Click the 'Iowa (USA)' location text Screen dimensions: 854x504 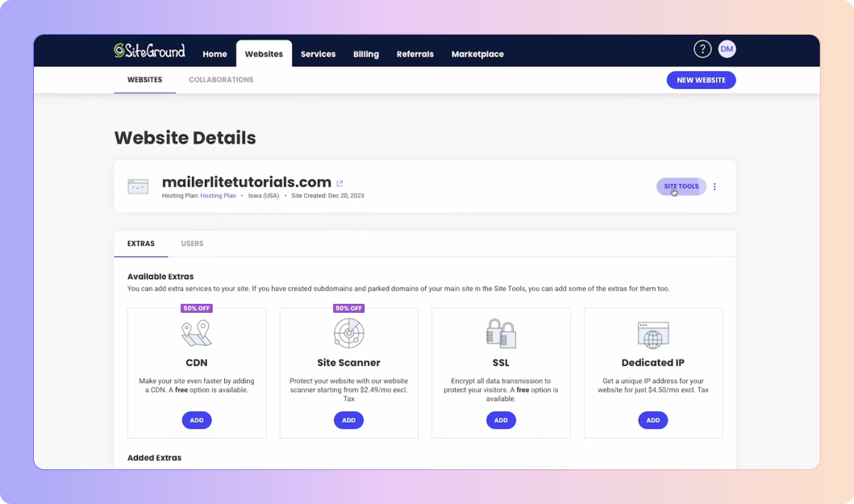[x=264, y=196]
